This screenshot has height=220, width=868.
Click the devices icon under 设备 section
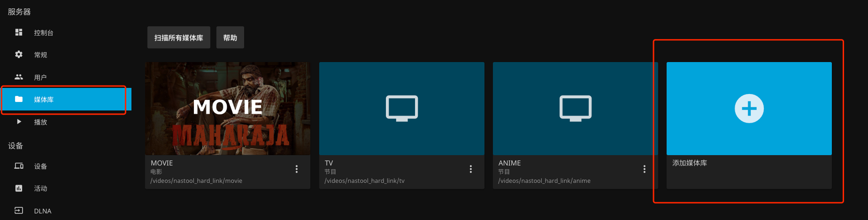19,166
